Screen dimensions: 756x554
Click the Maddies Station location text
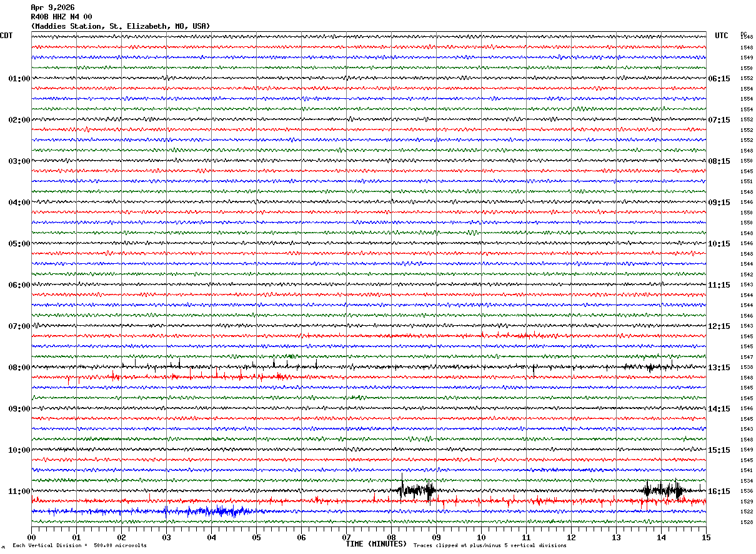(121, 26)
